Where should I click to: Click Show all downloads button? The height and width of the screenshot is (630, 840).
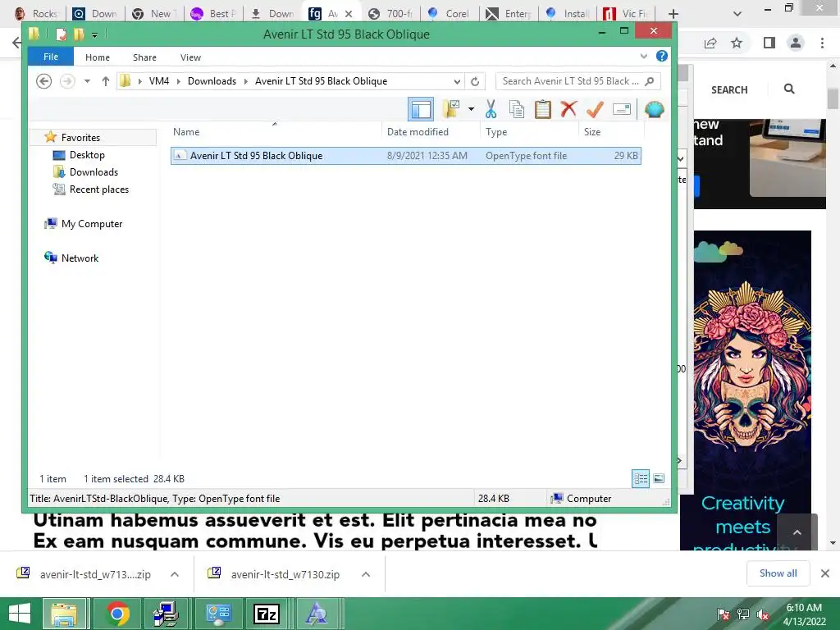[x=778, y=573]
